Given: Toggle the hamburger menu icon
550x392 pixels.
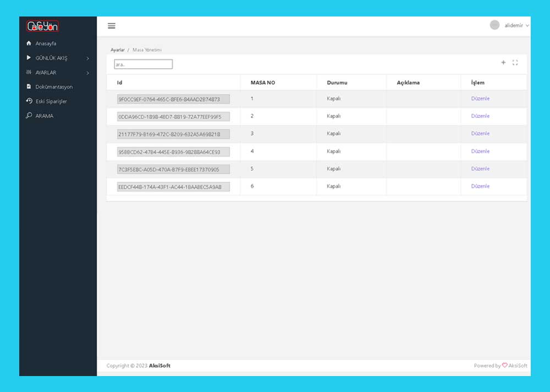Looking at the screenshot, I should point(112,26).
